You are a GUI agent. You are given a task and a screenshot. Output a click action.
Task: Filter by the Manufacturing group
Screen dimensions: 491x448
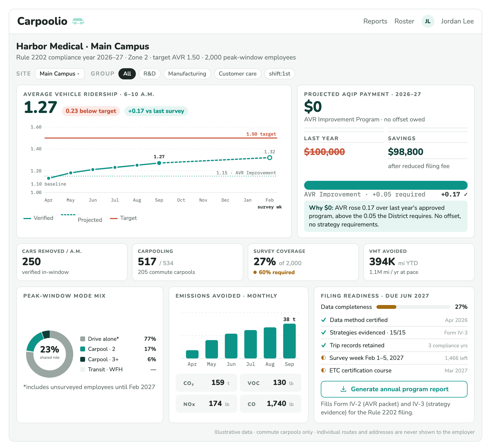tap(187, 74)
